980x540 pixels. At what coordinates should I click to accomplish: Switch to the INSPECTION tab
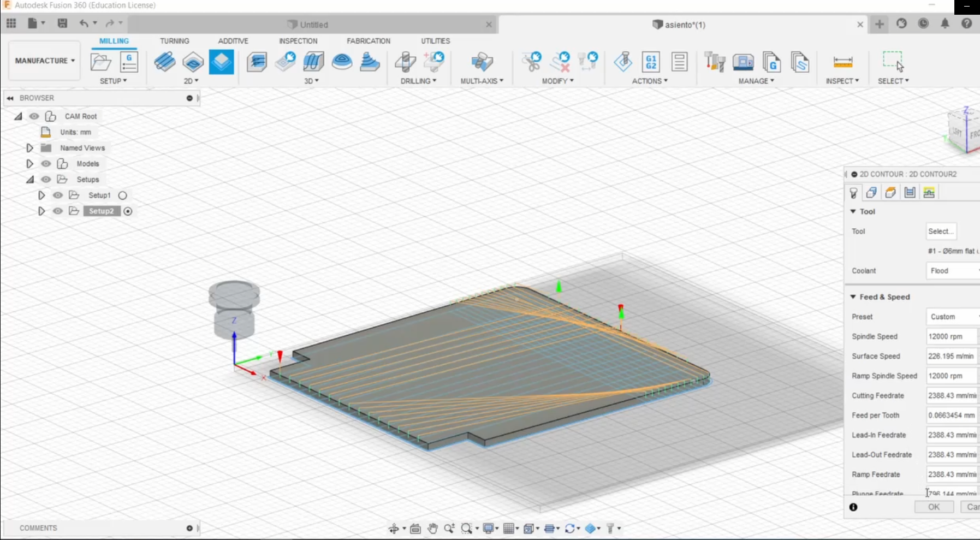pyautogui.click(x=298, y=41)
